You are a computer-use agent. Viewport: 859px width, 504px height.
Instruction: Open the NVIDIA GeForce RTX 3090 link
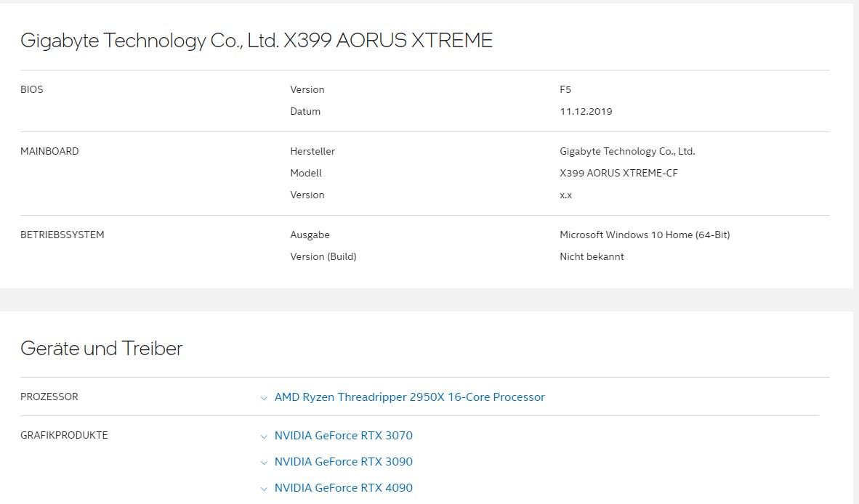pos(344,462)
